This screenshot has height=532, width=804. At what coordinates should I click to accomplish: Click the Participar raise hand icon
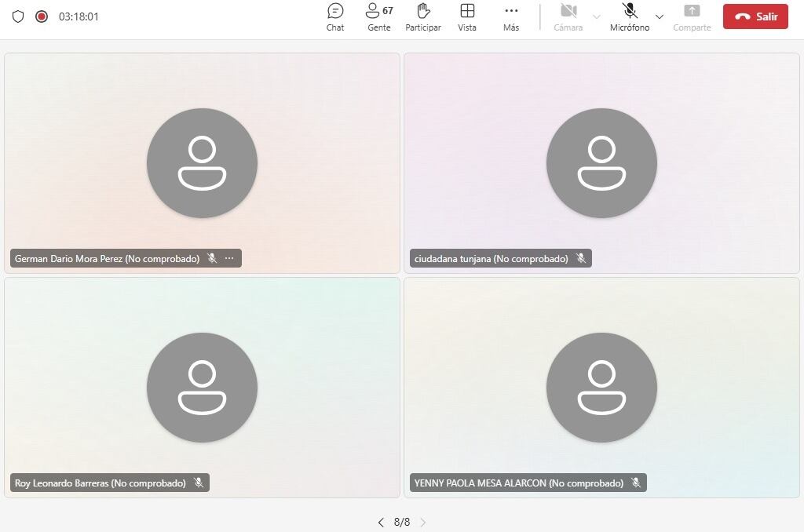tap(422, 16)
